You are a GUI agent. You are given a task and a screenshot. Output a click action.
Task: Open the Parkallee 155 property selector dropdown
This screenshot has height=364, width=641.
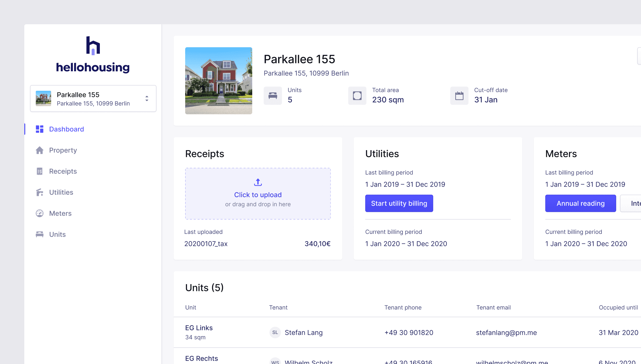tap(93, 99)
